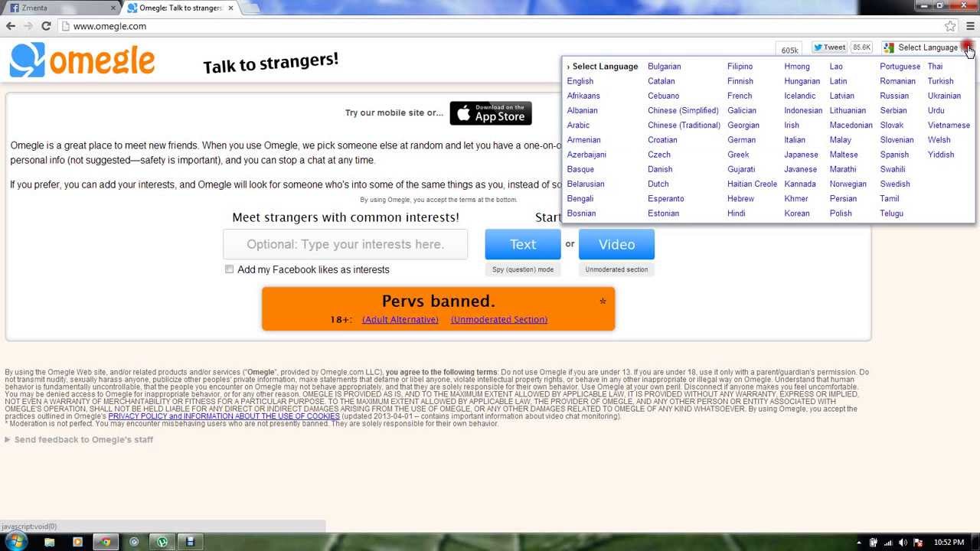Start a Video chat
The image size is (980, 551).
pyautogui.click(x=616, y=244)
